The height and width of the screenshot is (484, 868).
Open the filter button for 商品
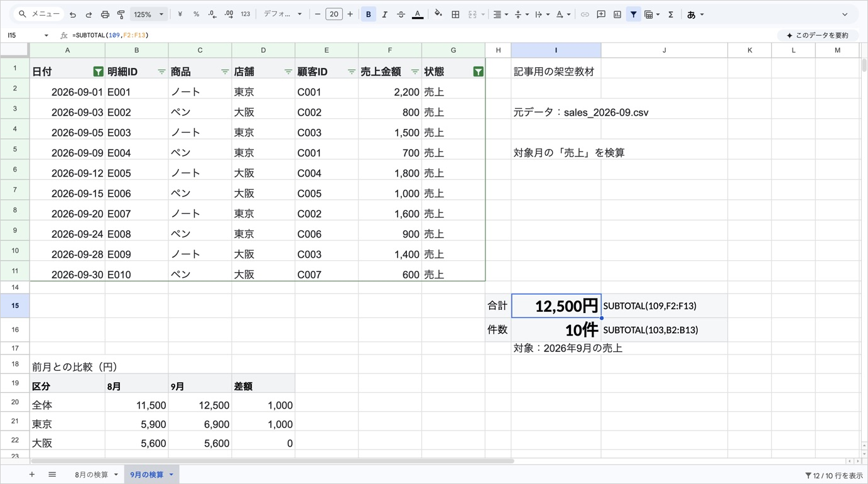coord(225,72)
